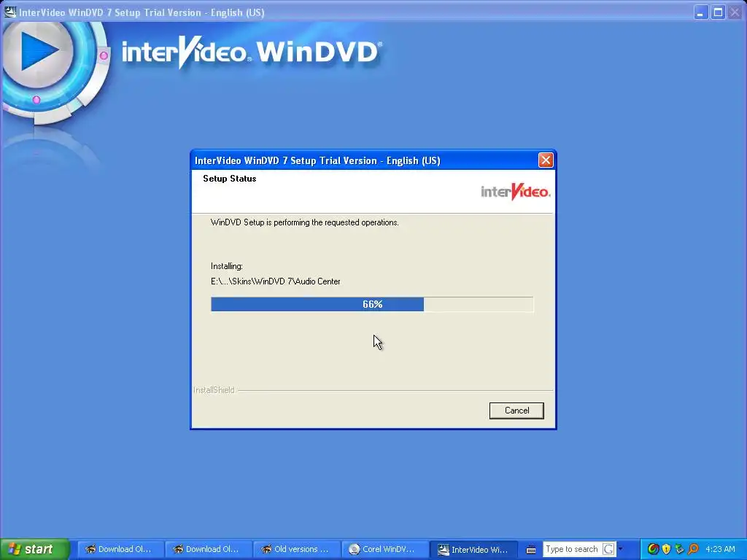Click the 'WinDVD Setup is performing' message
This screenshot has width=747, height=560.
304,222
